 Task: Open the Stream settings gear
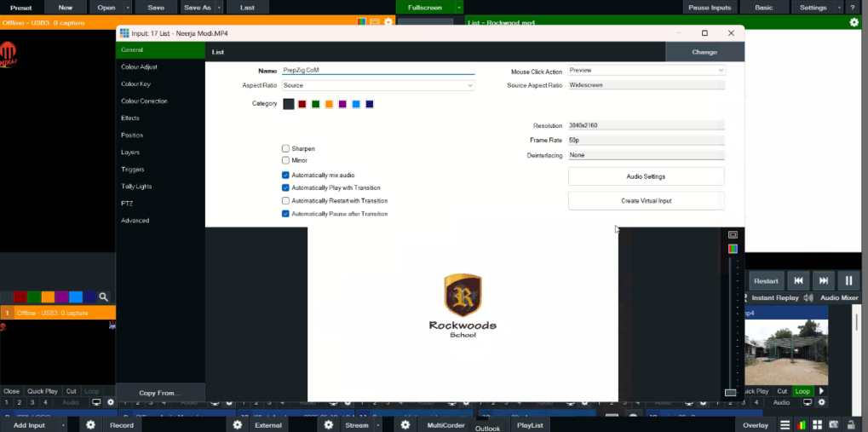tap(328, 425)
